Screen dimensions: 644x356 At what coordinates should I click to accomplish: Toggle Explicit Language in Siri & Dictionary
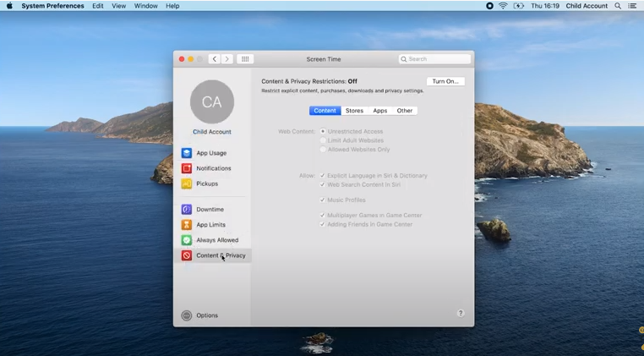point(322,176)
